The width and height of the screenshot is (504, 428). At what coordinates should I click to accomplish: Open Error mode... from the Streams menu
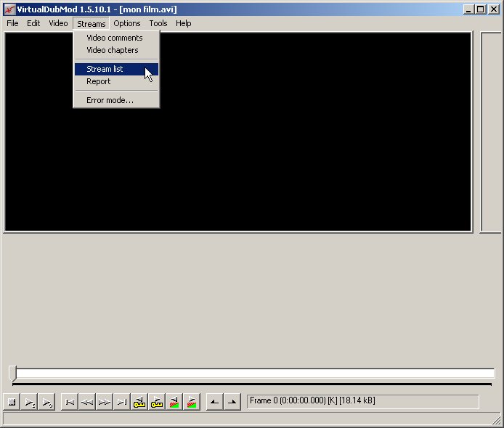116,100
